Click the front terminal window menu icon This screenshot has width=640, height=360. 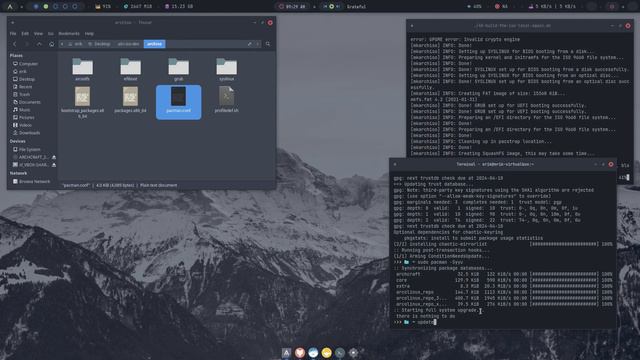tap(395, 164)
